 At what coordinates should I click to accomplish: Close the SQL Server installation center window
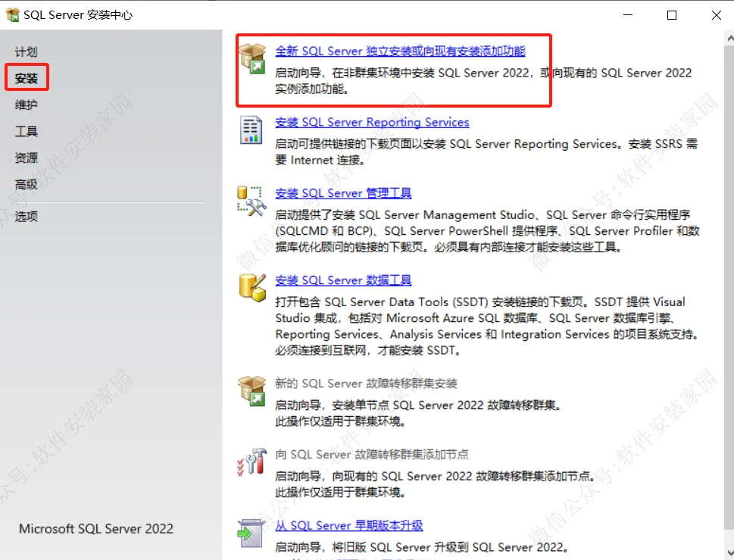point(717,15)
